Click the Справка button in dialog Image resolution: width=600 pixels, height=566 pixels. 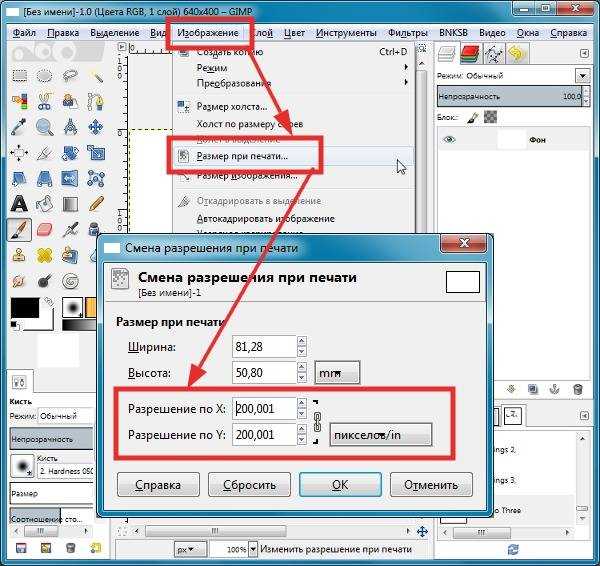coord(158,484)
